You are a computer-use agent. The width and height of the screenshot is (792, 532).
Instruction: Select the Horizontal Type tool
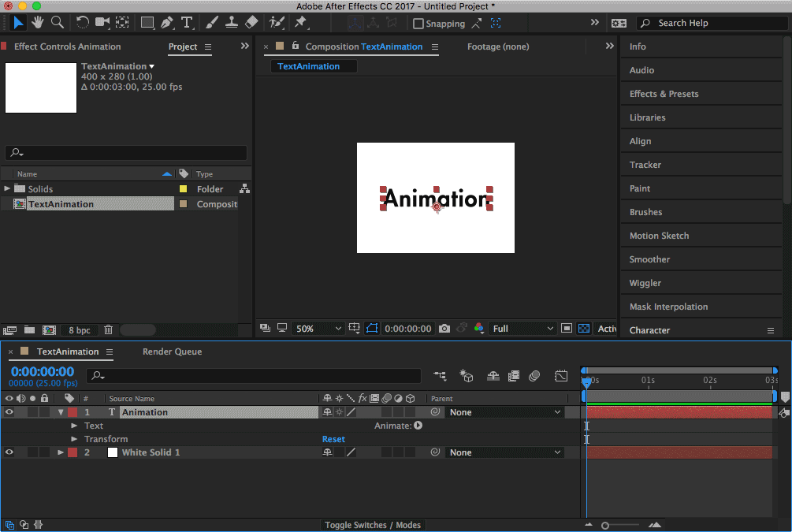coord(187,23)
